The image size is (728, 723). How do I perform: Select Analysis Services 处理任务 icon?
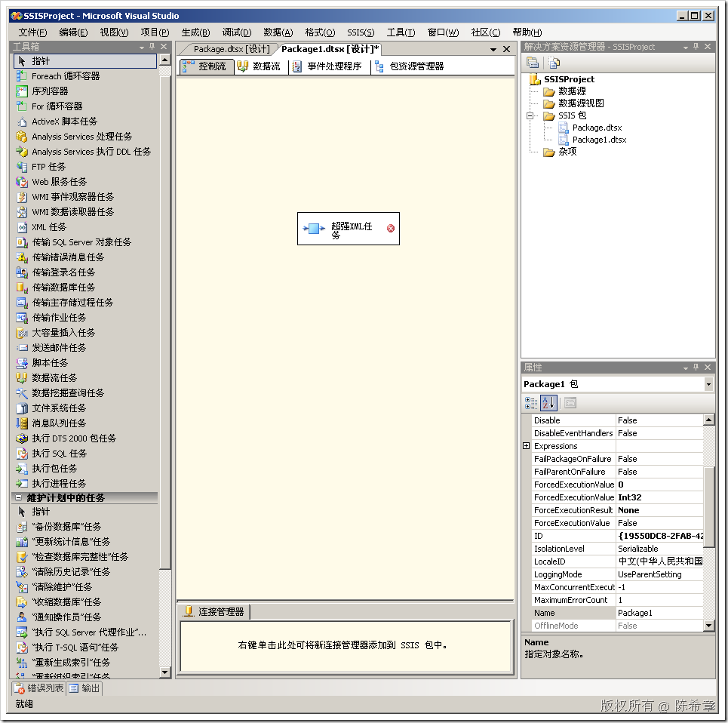click(x=21, y=136)
